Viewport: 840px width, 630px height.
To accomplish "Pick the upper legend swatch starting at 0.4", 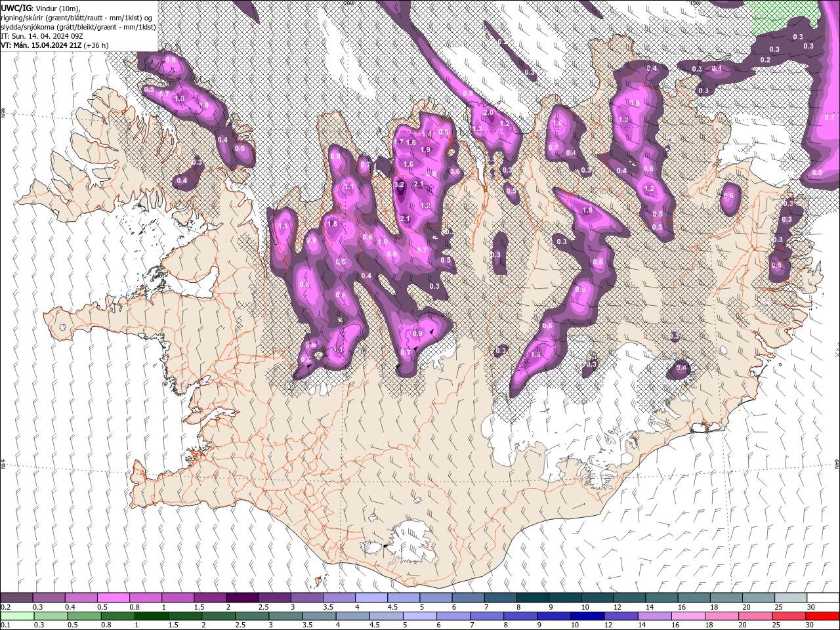I will tap(81, 598).
